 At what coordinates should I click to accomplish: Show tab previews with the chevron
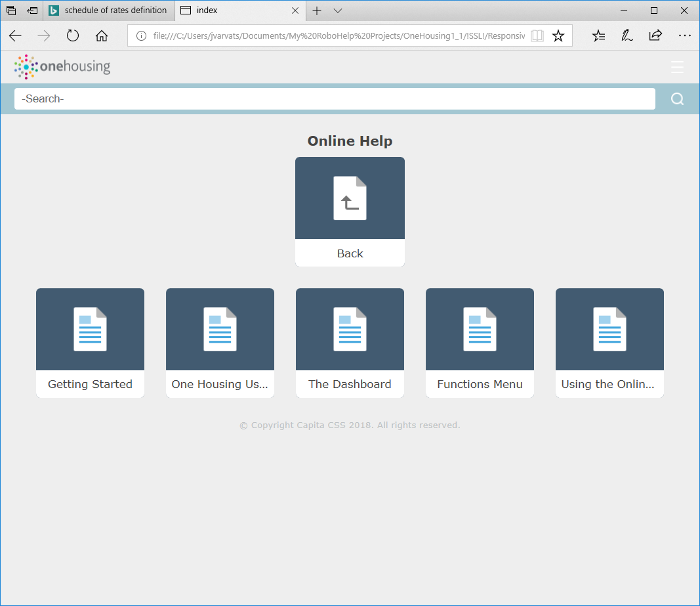(x=338, y=11)
